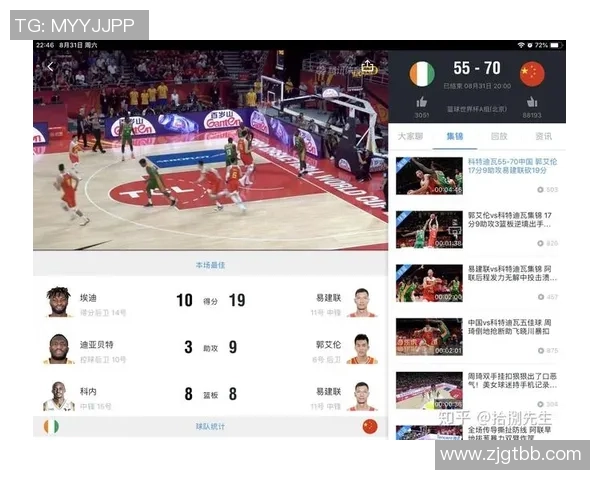Tap the China flag in score header

[x=532, y=73]
